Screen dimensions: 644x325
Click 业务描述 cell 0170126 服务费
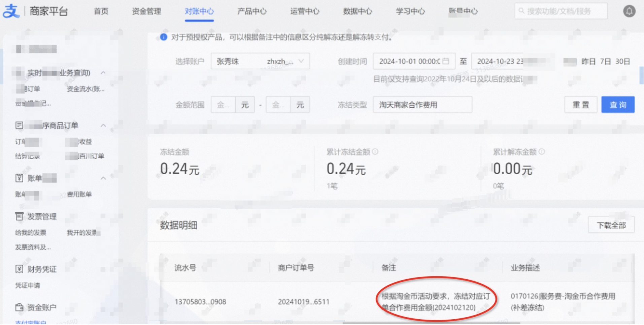(x=563, y=302)
